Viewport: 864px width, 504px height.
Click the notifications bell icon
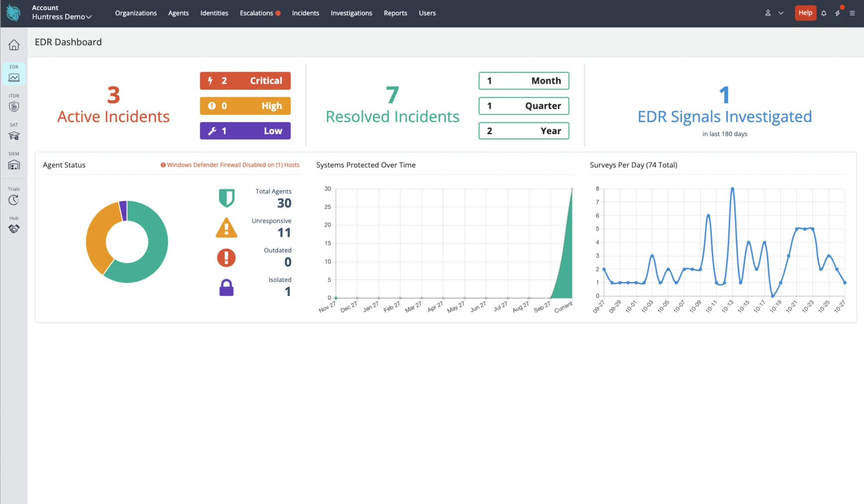[824, 13]
